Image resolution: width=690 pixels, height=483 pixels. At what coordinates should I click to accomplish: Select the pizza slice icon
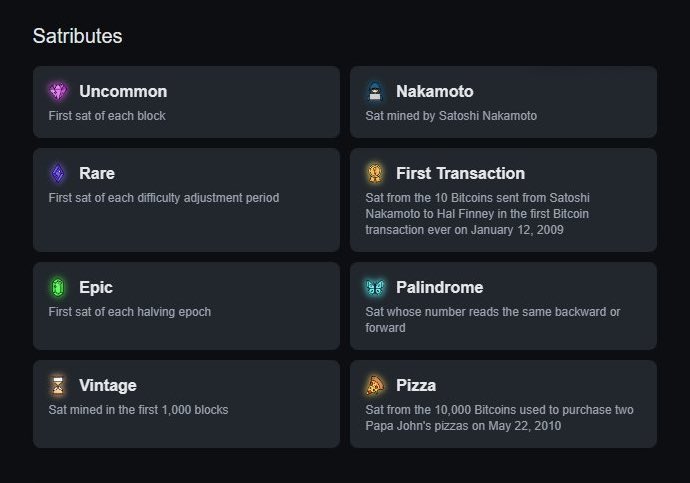tap(375, 385)
